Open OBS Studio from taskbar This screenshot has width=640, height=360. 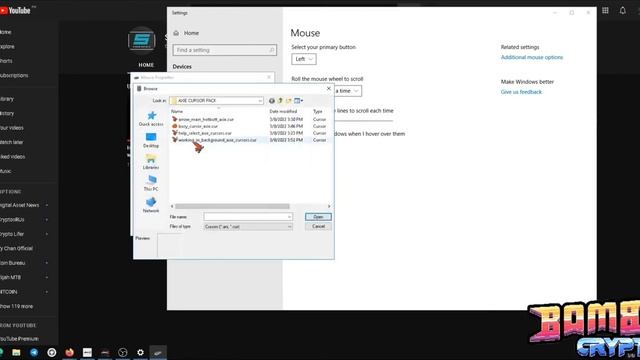pos(122,352)
